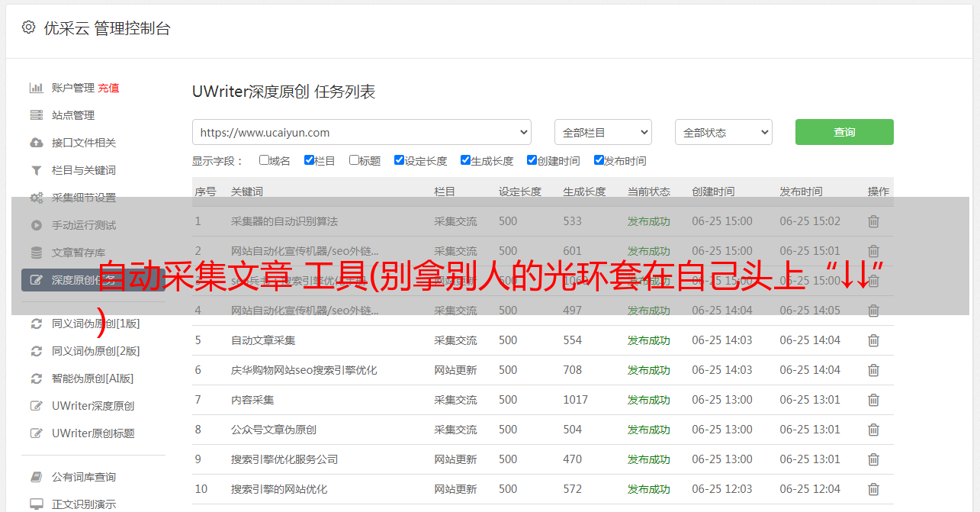980x512 pixels.
Task: Click the server icon for 站点管理
Action: point(36,115)
